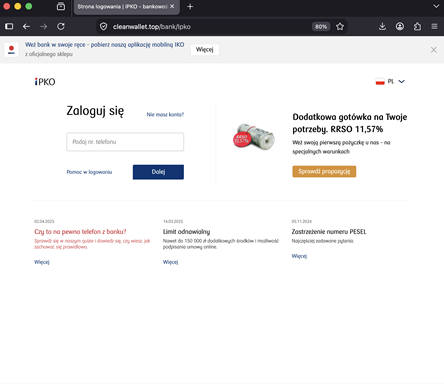Go back with the back arrow
444x384 pixels.
(x=26, y=26)
